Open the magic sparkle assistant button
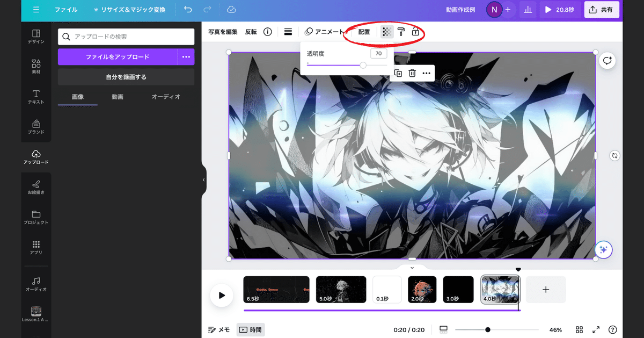The image size is (644, 338). pyautogui.click(x=603, y=249)
